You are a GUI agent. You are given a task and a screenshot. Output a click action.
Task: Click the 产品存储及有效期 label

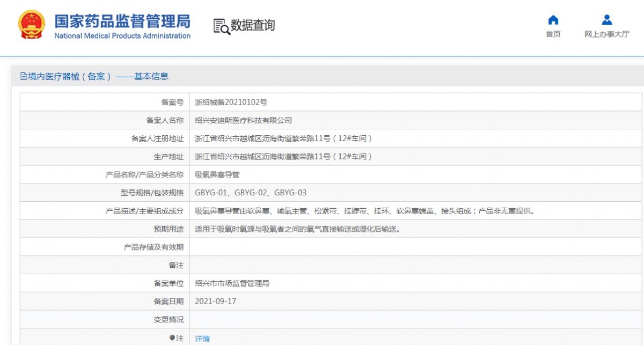coord(153,247)
